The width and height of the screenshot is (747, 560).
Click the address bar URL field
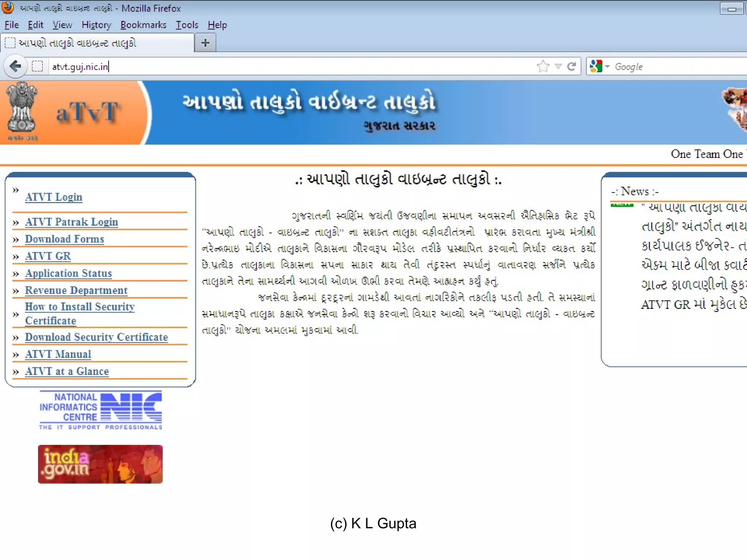coord(292,66)
